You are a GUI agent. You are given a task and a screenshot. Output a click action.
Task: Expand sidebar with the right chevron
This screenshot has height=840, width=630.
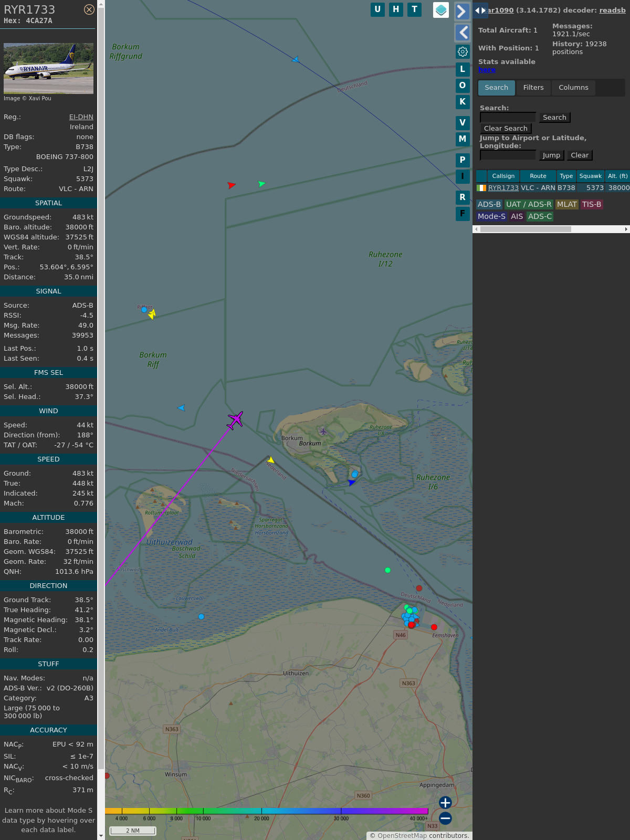pos(462,12)
